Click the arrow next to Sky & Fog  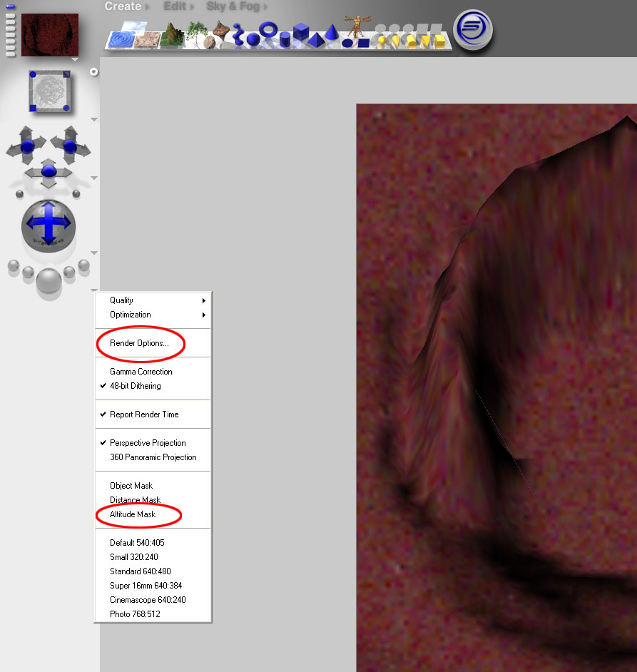click(x=265, y=7)
